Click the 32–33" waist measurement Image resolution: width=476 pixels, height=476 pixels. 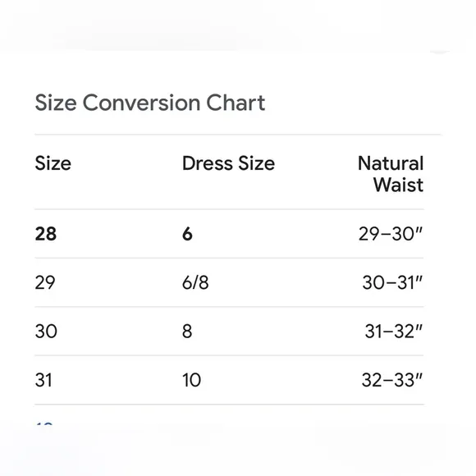pyautogui.click(x=392, y=380)
